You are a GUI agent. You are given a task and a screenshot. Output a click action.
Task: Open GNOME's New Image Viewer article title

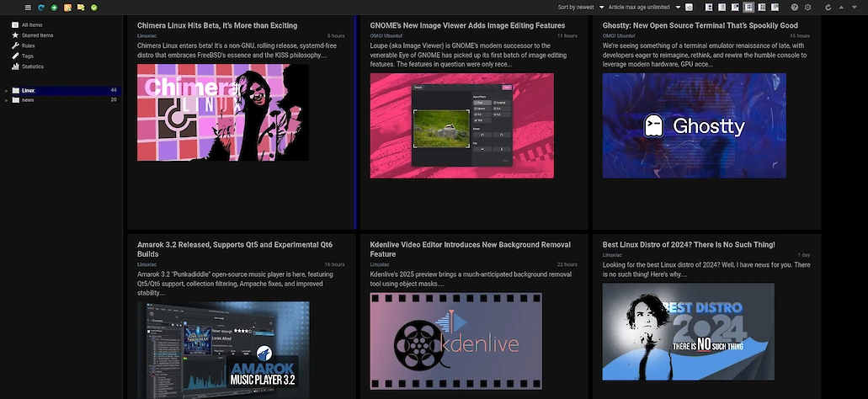[x=467, y=25]
